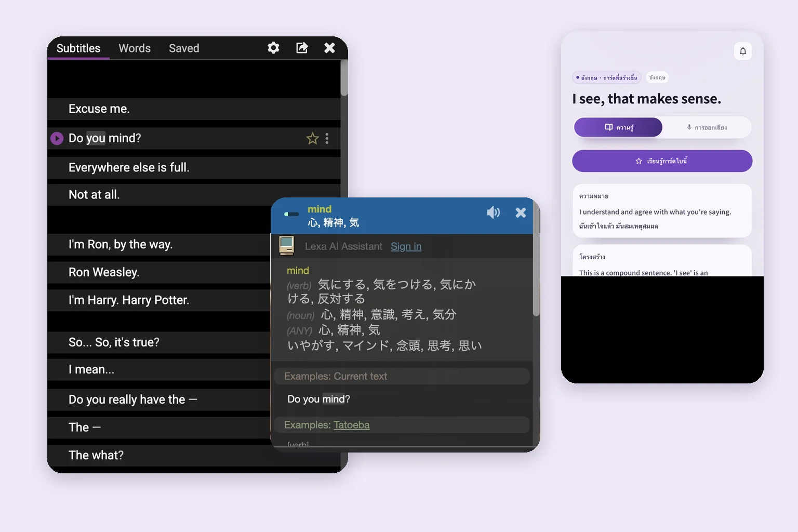Click the word 'you' in 'Do you mind?'
The width and height of the screenshot is (798, 532).
pos(96,138)
